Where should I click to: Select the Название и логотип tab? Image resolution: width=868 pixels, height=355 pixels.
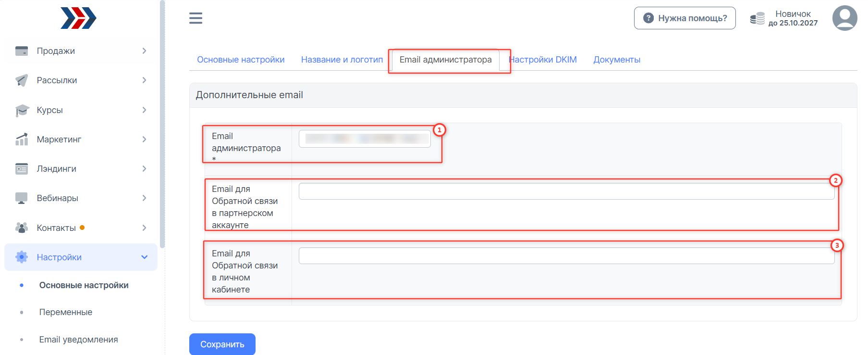click(x=342, y=60)
